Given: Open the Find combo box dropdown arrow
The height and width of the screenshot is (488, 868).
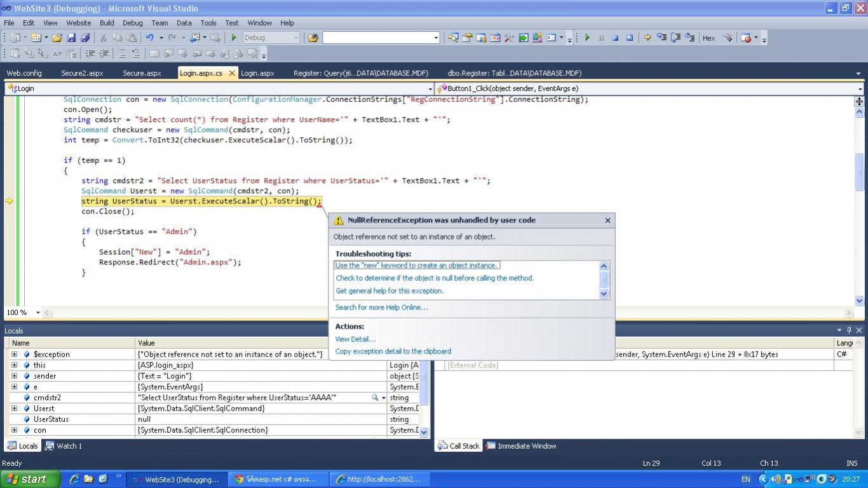Looking at the screenshot, I should [x=436, y=38].
